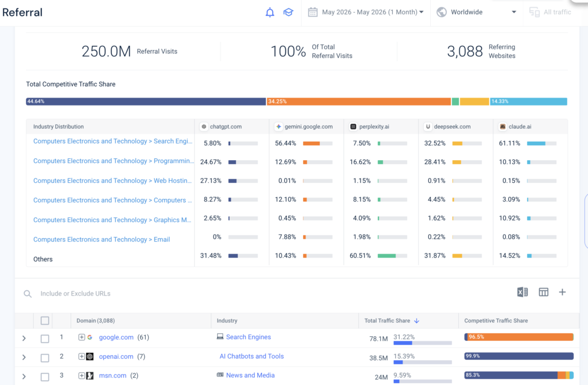Export table with the Excel icon
The width and height of the screenshot is (588, 385).
(523, 292)
